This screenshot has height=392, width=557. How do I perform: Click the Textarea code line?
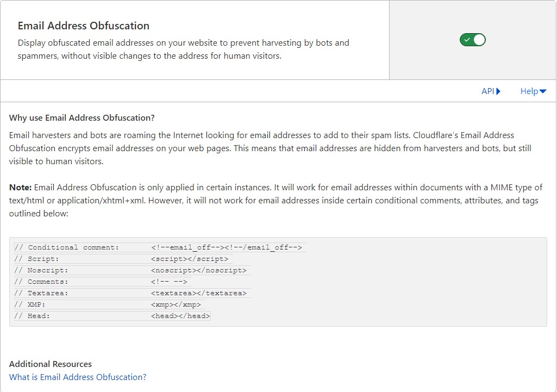point(132,293)
